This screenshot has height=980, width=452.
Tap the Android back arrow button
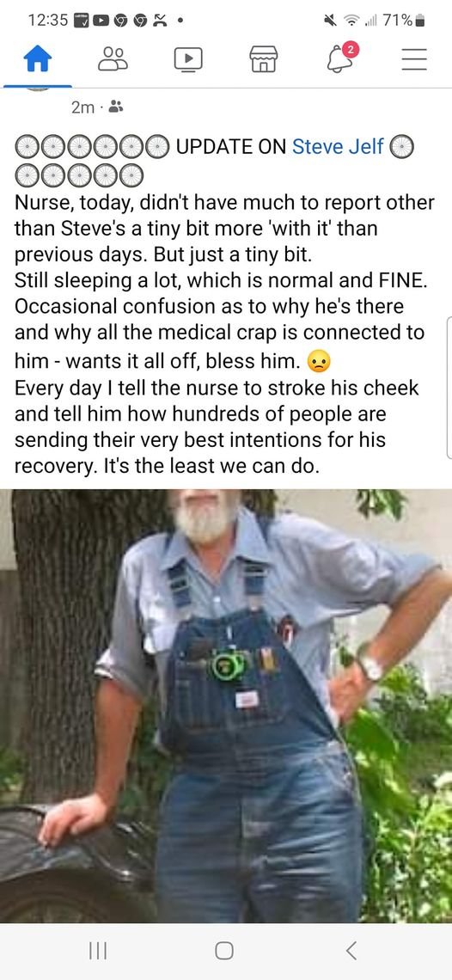(351, 952)
